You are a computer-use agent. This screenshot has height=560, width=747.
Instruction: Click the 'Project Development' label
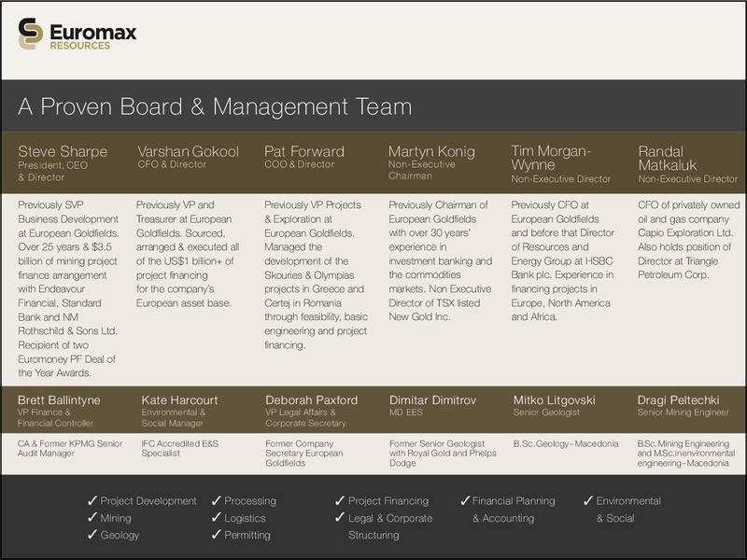point(148,501)
